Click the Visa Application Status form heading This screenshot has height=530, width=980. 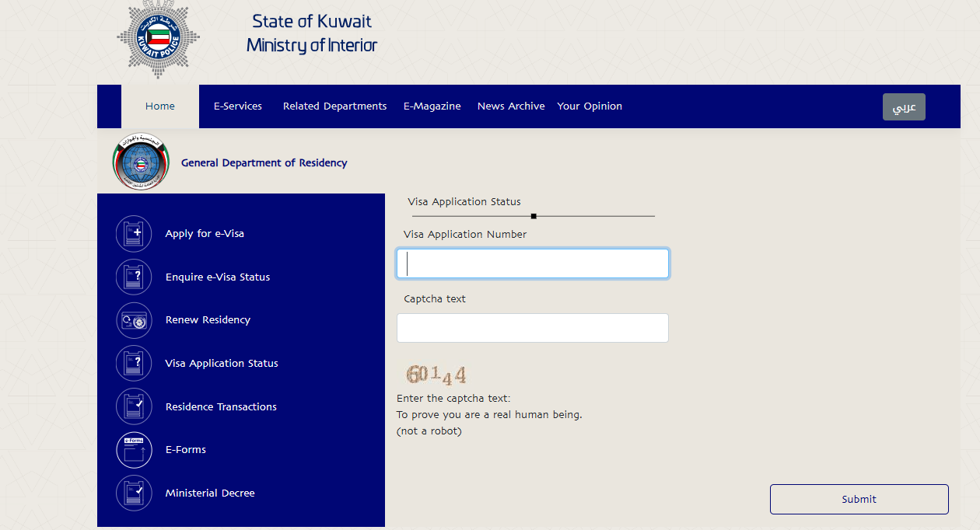tap(464, 202)
